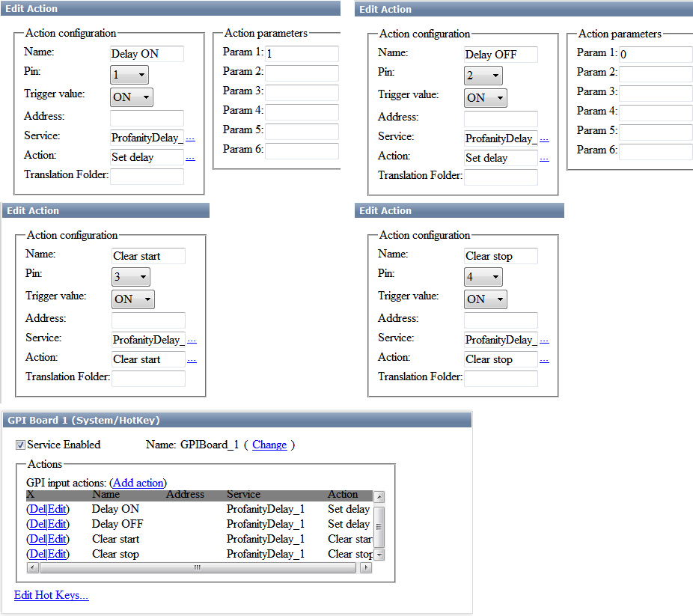This screenshot has height=616, width=693.
Task: Click scroll down arrow of actions list
Action: pyautogui.click(x=379, y=555)
